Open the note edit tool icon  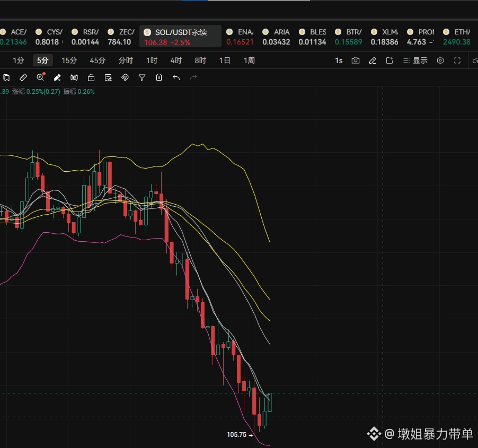(x=108, y=77)
